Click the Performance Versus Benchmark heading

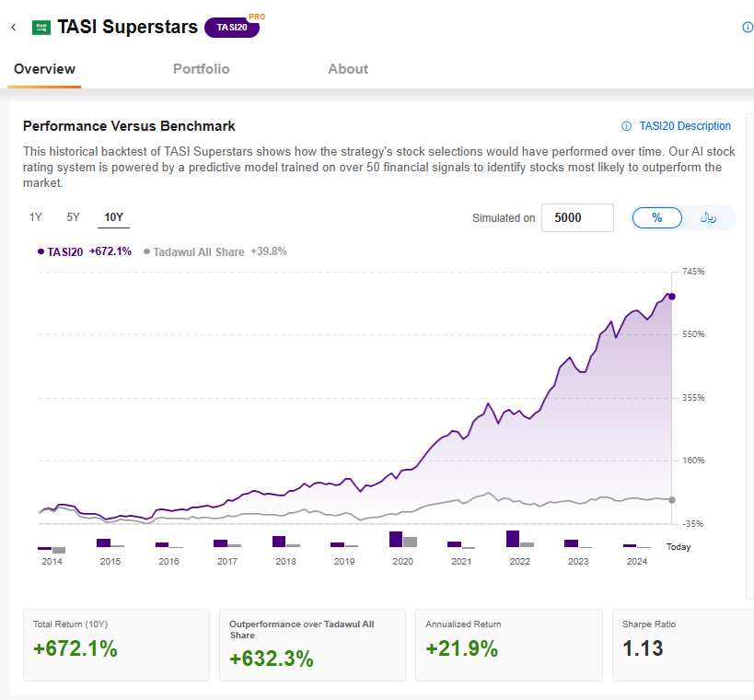tap(129, 126)
